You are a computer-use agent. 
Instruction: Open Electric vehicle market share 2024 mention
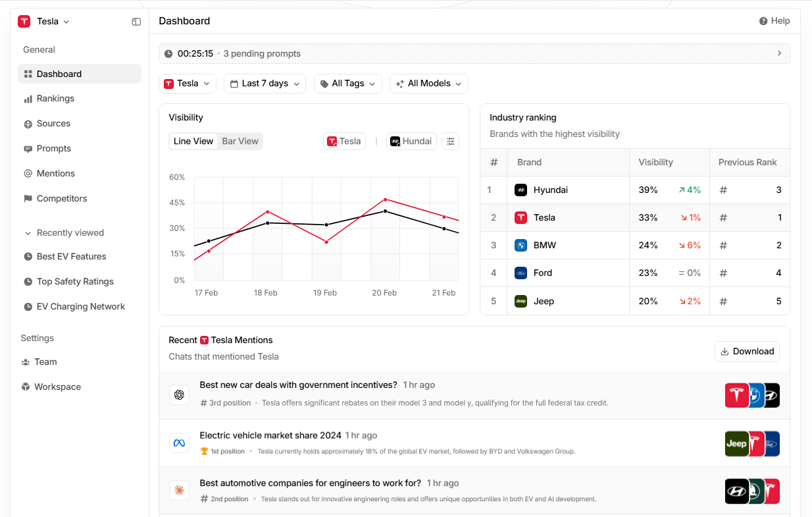[x=474, y=443]
